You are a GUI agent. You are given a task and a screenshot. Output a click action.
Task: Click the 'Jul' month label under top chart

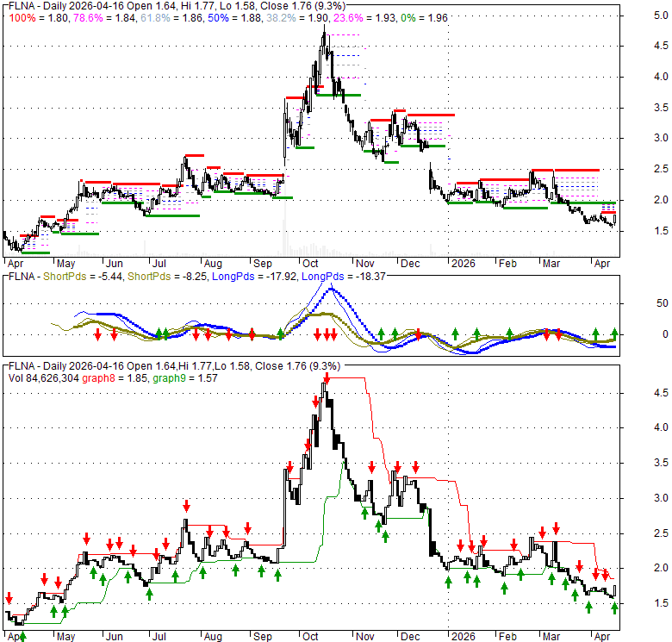159,264
